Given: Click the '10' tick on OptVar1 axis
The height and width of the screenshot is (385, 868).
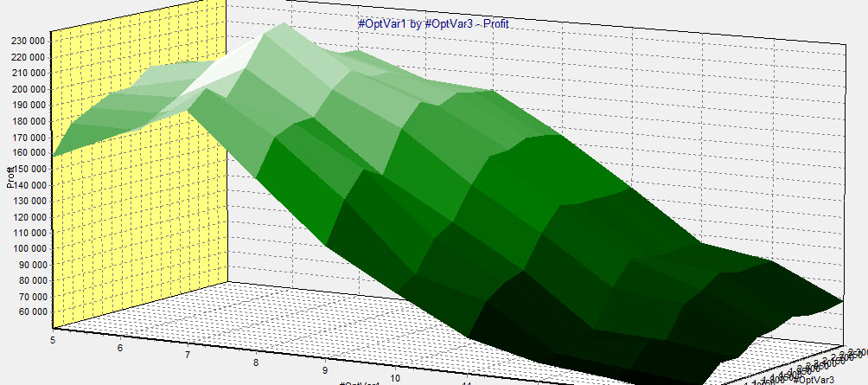Looking at the screenshot, I should (395, 378).
